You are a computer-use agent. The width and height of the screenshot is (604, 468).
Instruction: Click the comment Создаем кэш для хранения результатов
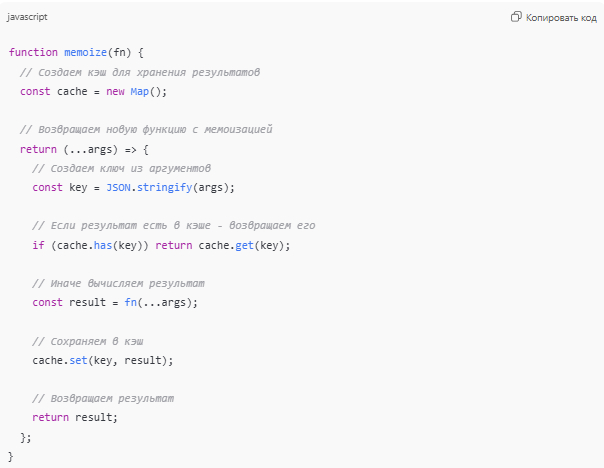coord(139,72)
